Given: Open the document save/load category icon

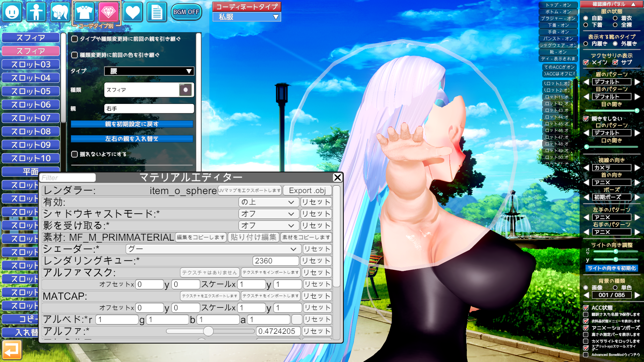Looking at the screenshot, I should click(157, 12).
